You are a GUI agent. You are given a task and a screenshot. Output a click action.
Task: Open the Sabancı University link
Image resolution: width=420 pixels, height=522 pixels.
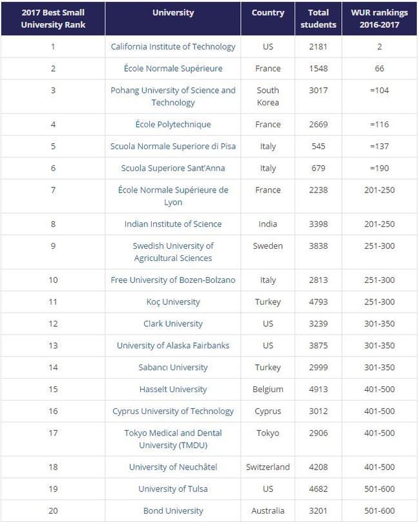coord(173,368)
